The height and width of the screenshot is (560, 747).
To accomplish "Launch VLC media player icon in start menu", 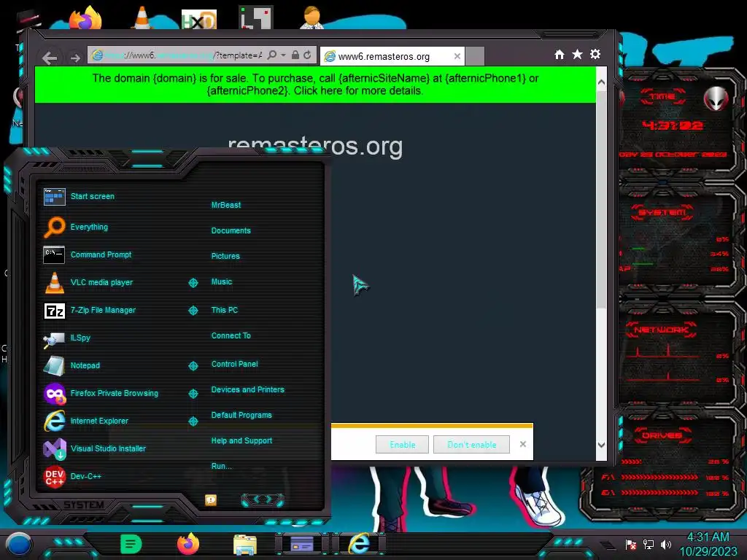I will (x=54, y=282).
